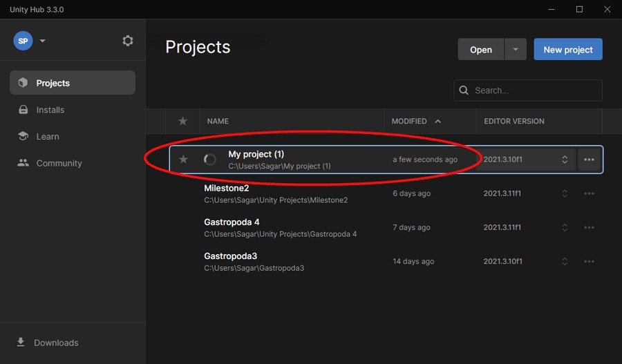Expand the account dropdown arrow next to SP

click(x=42, y=41)
